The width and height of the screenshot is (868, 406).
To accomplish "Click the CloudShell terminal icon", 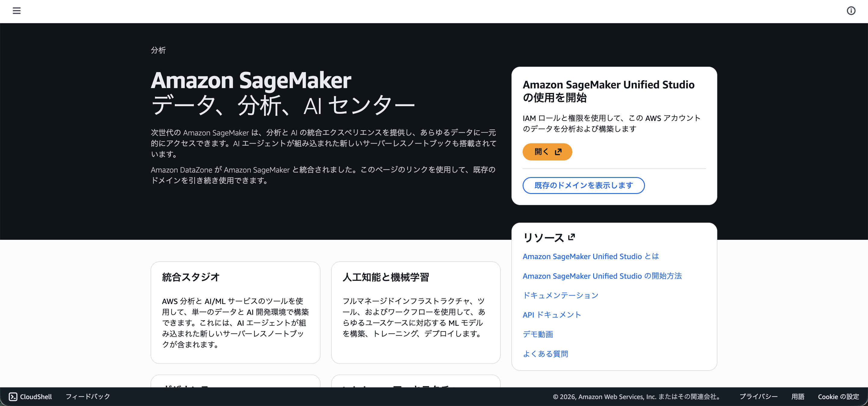I will coord(13,397).
